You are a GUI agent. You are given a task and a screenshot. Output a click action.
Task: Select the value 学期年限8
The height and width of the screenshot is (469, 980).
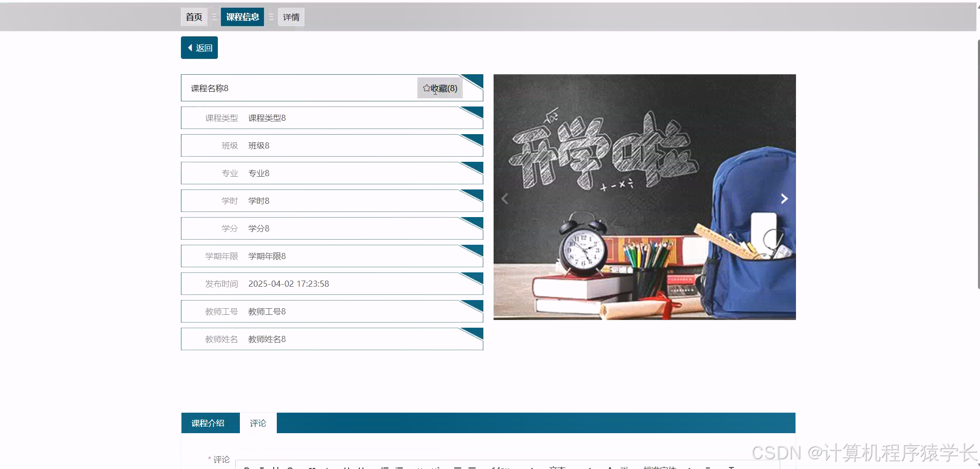point(267,256)
